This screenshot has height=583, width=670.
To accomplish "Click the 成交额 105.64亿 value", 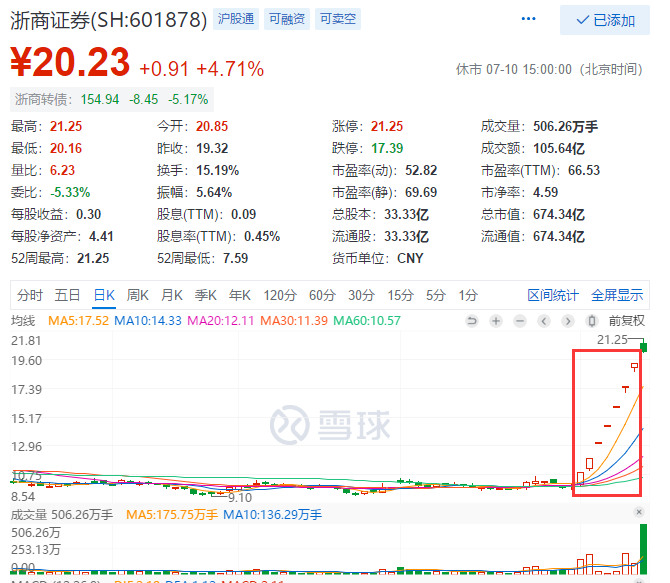I will 559,148.
